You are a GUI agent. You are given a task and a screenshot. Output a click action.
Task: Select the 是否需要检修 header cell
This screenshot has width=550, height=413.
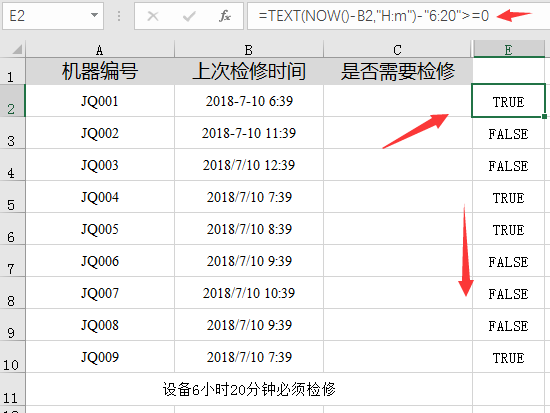pyautogui.click(x=398, y=72)
